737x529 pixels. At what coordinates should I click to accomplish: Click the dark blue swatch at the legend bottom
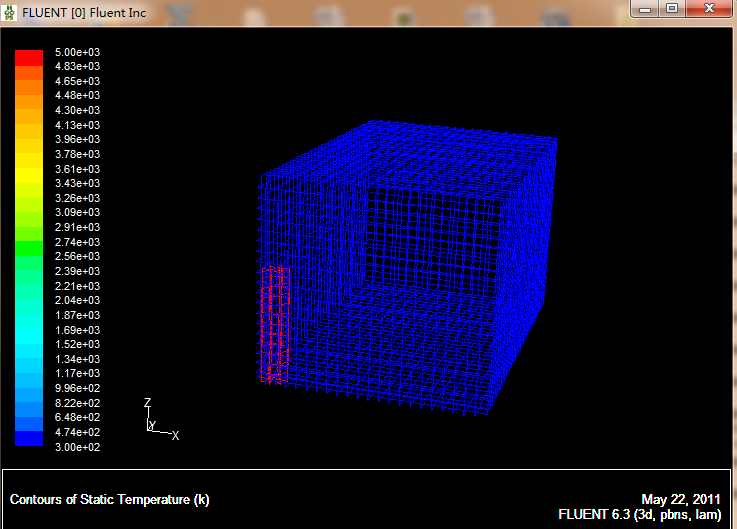click(x=29, y=438)
